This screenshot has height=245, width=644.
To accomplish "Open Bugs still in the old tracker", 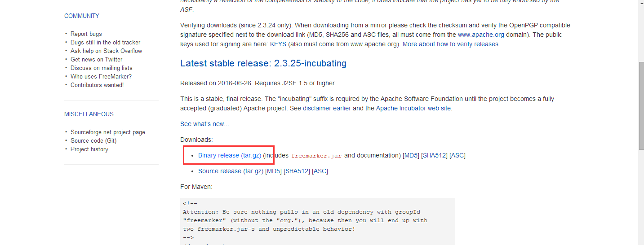I will pos(105,42).
